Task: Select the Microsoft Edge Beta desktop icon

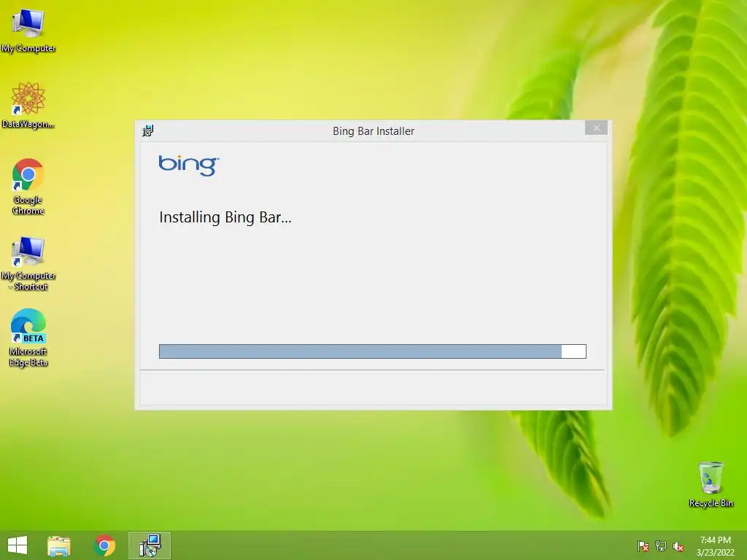Action: [x=28, y=338]
